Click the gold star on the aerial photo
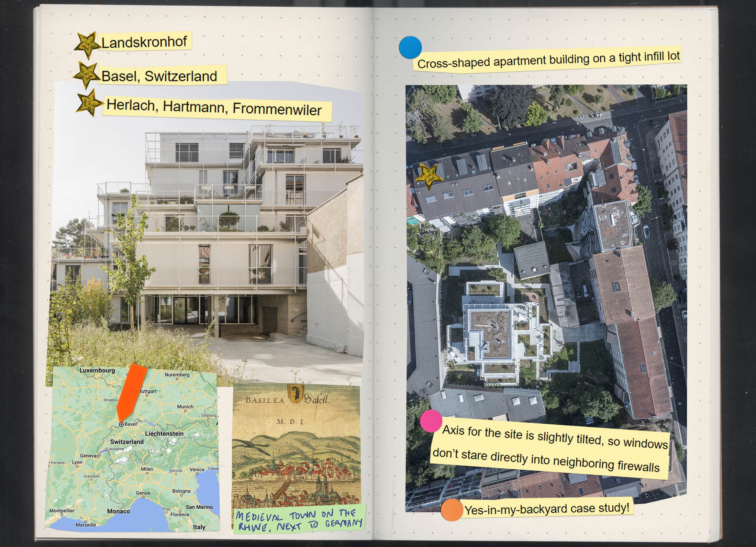756x547 pixels. (x=429, y=177)
